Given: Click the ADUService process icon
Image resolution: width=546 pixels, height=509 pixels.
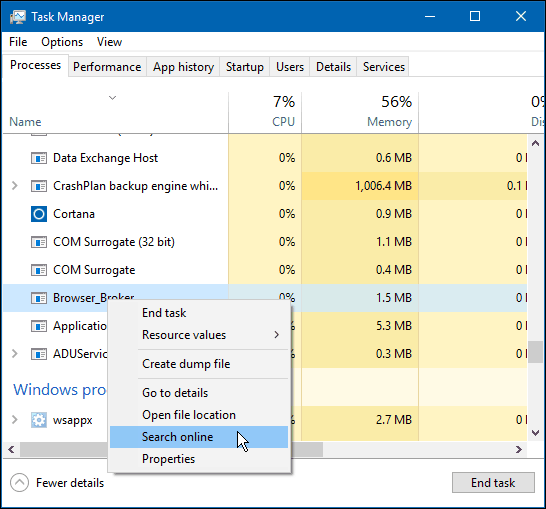Looking at the screenshot, I should click(39, 354).
